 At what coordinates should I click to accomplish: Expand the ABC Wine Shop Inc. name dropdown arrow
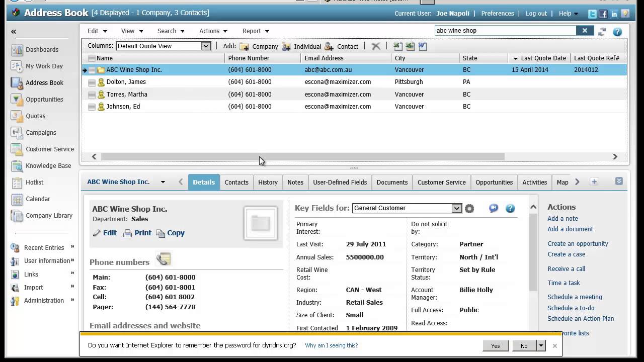pos(163,182)
